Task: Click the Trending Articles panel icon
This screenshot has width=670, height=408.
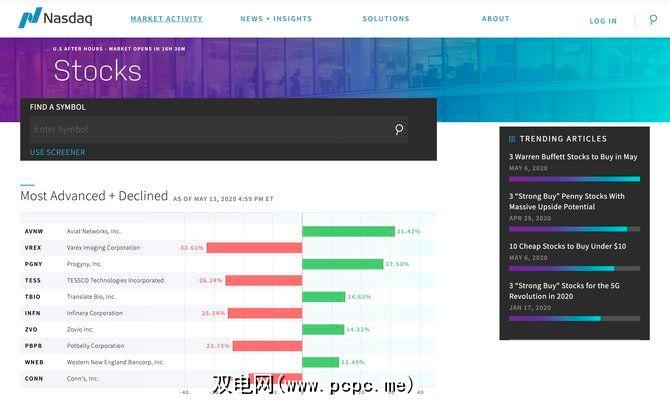Action: pos(512,139)
